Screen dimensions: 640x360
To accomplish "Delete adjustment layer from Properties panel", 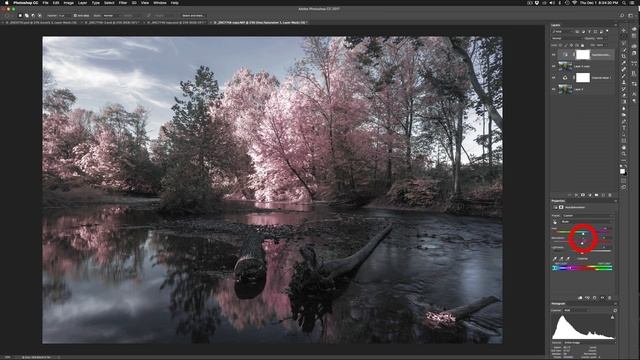I will 610,298.
